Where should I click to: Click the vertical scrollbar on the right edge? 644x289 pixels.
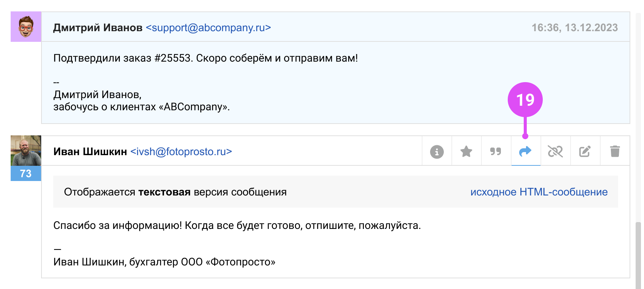click(x=638, y=255)
